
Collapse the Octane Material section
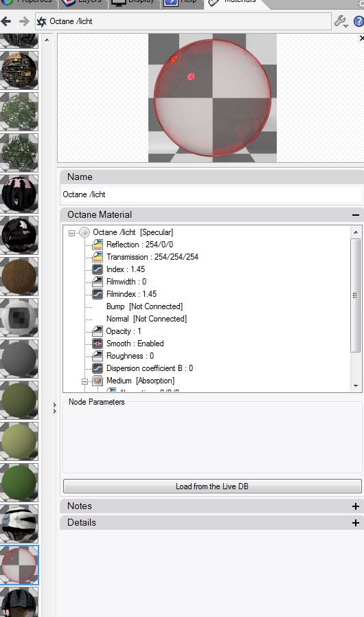[x=355, y=215]
